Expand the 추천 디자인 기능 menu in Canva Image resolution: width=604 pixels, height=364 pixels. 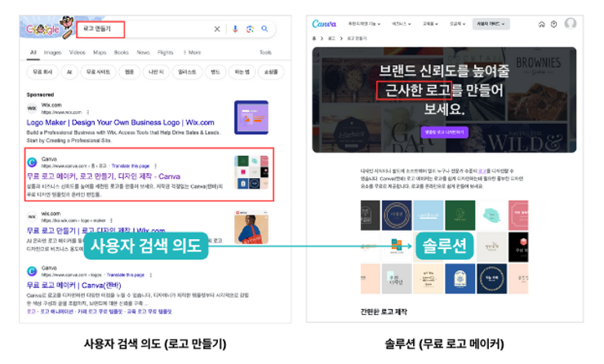tap(364, 24)
